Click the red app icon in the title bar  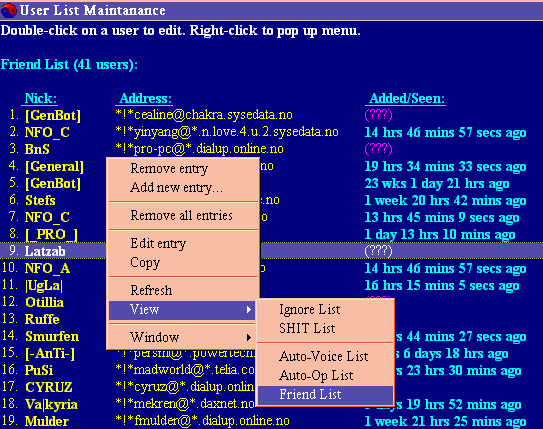click(8, 10)
